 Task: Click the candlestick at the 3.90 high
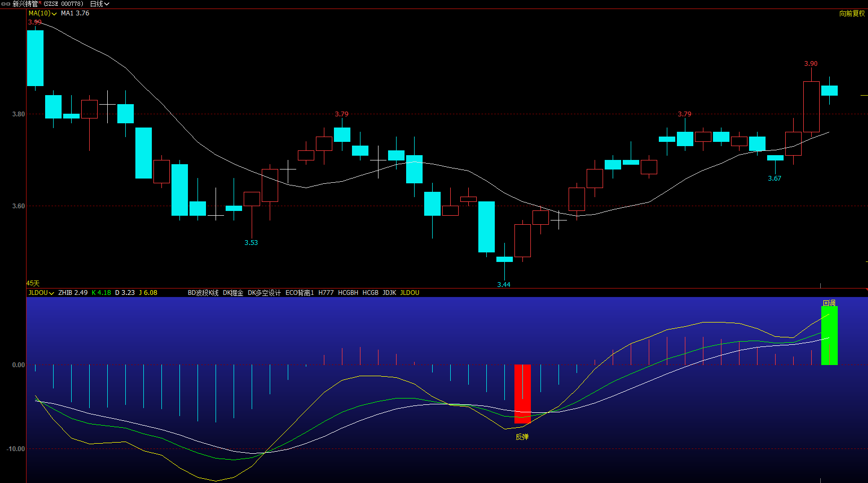click(x=811, y=107)
